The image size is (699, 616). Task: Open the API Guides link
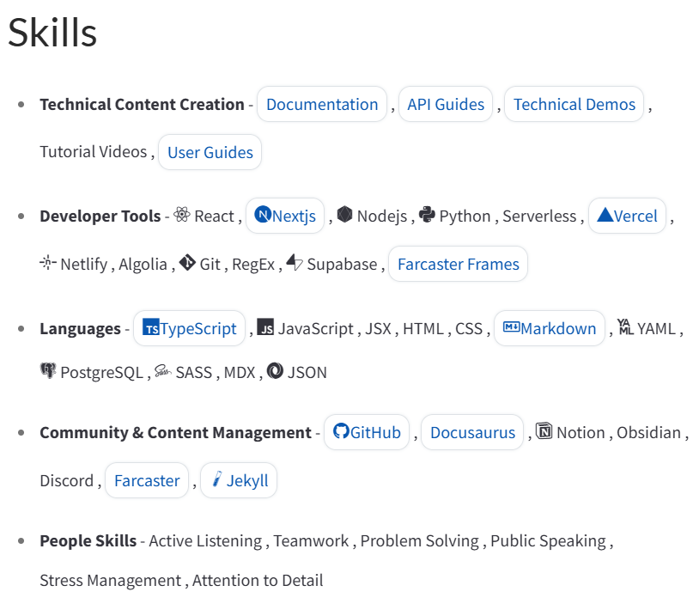click(x=446, y=104)
